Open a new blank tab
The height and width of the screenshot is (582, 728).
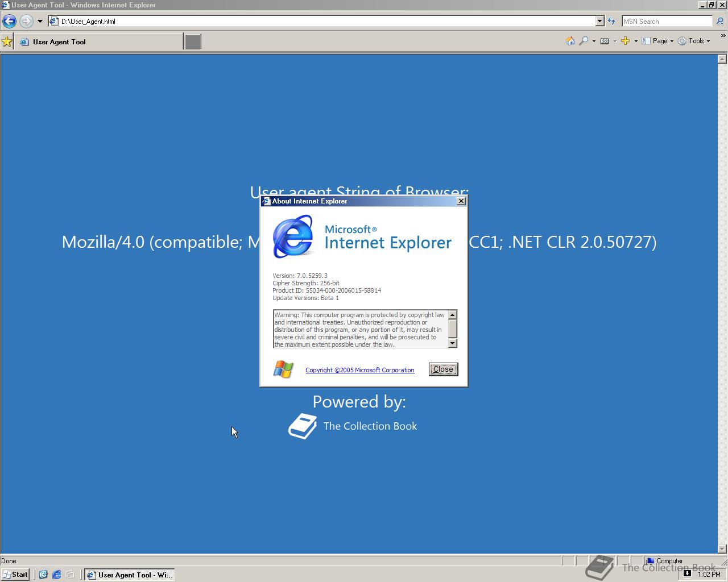coord(193,41)
